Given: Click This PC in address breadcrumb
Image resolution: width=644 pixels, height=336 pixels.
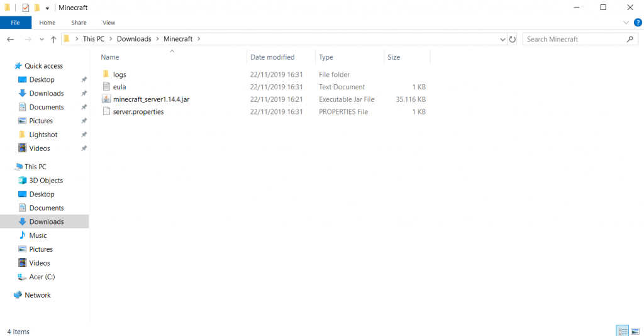Looking at the screenshot, I should [x=94, y=39].
